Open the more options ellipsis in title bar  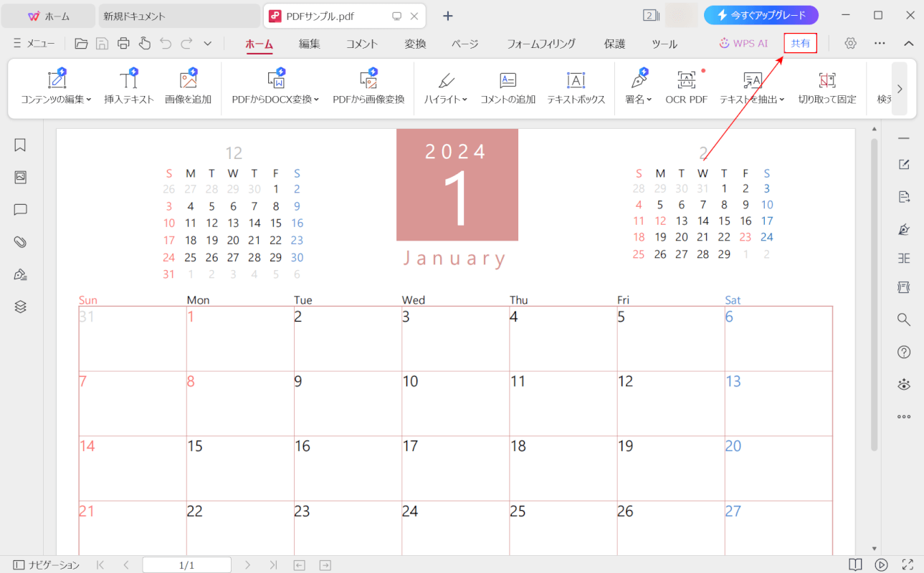point(880,43)
